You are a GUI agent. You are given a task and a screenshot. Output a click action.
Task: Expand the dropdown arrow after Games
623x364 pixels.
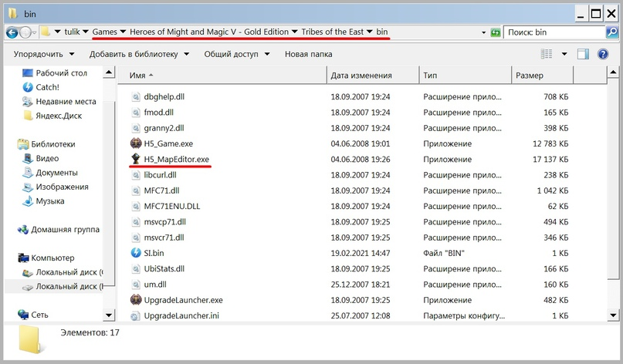tap(123, 32)
